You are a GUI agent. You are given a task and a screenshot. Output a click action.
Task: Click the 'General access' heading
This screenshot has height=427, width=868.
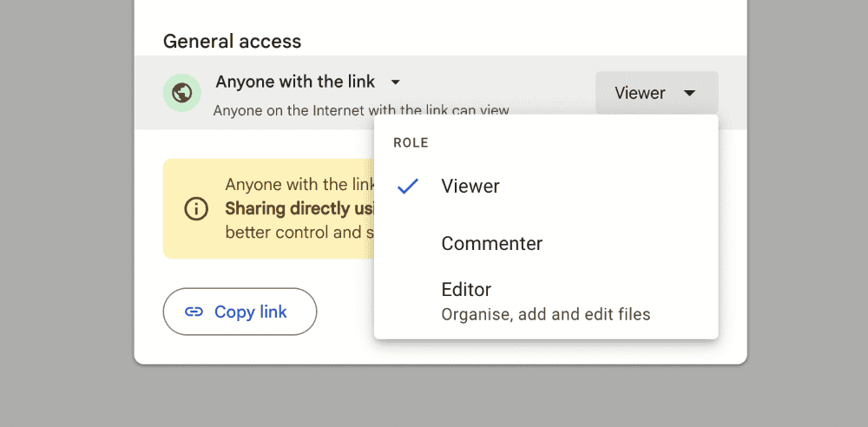point(232,41)
